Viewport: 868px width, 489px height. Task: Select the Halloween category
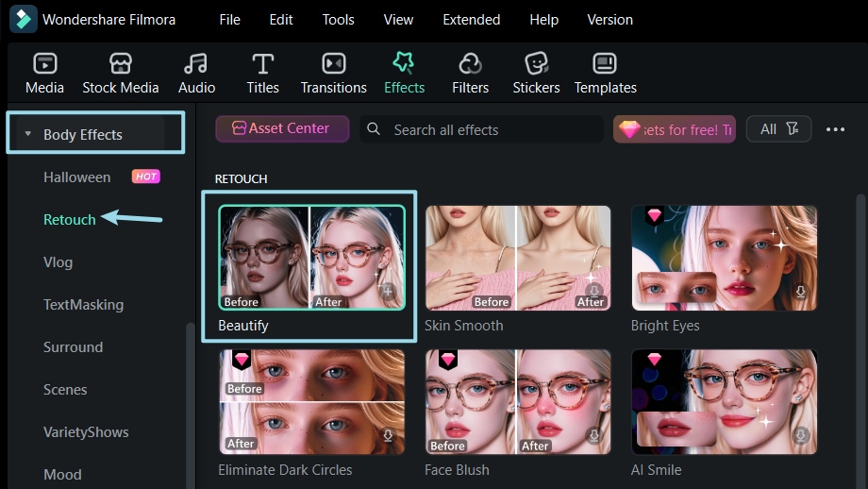[x=77, y=177]
